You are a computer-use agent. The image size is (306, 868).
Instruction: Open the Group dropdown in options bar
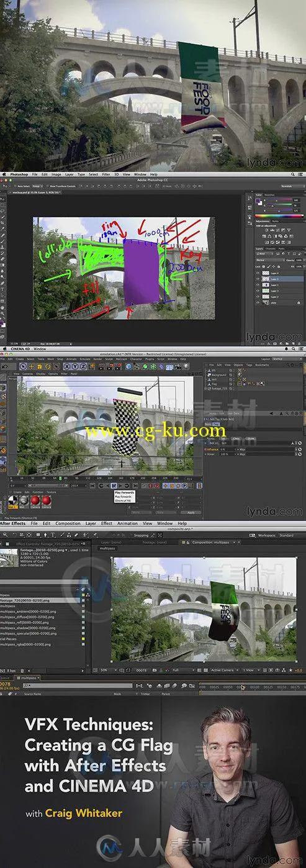point(37,186)
